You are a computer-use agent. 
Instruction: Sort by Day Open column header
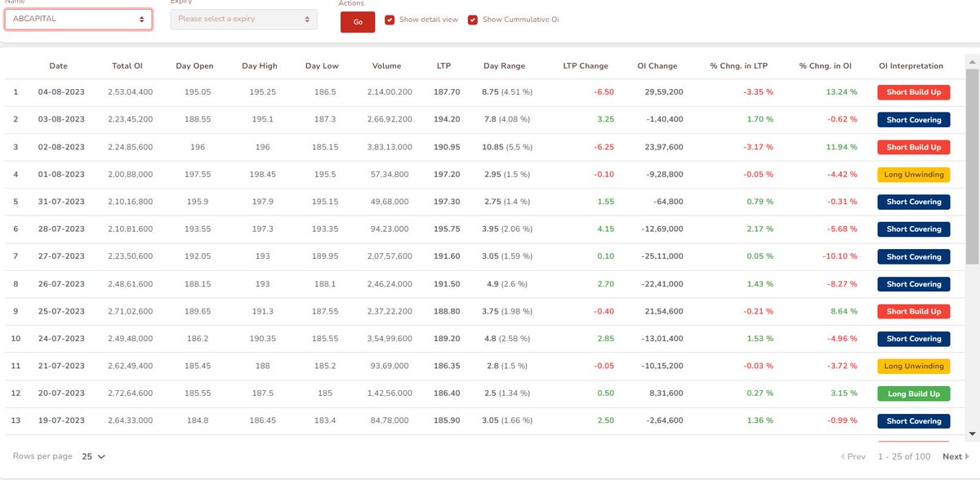point(194,65)
